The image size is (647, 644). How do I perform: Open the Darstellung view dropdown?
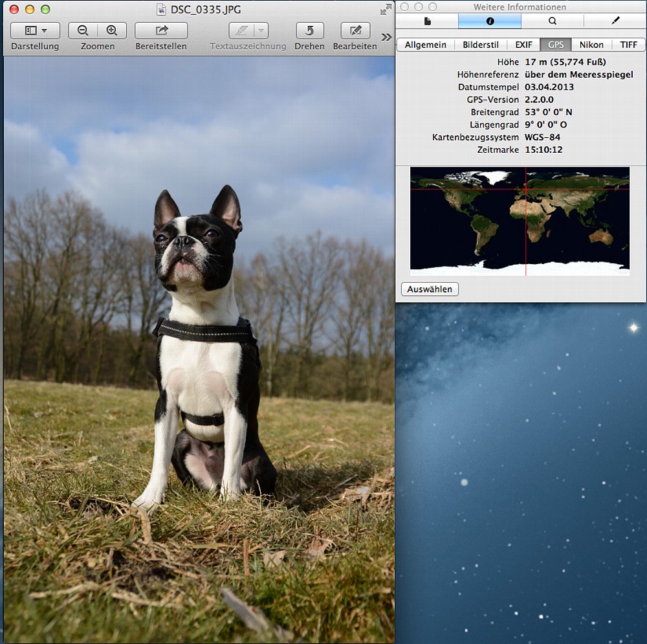[x=35, y=30]
